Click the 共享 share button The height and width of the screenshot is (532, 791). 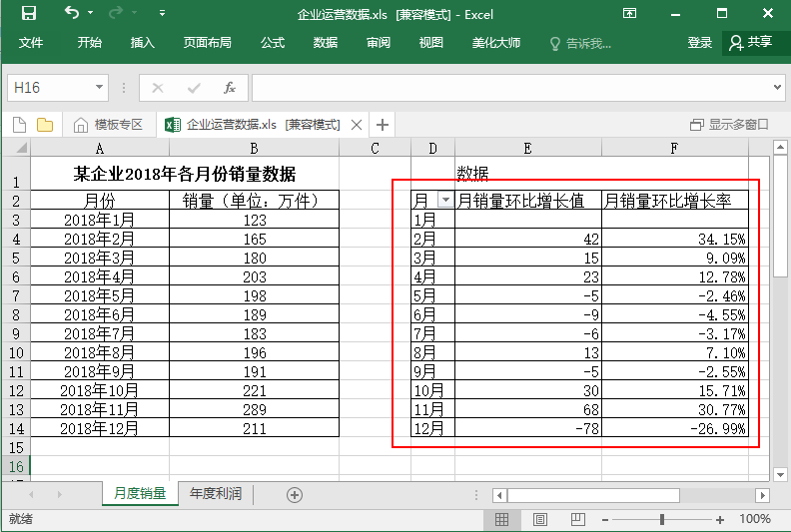pyautogui.click(x=751, y=43)
